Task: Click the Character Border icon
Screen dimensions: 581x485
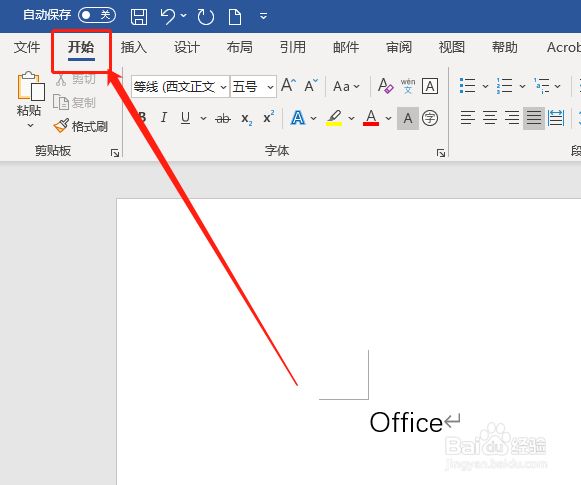Action: coord(430,86)
